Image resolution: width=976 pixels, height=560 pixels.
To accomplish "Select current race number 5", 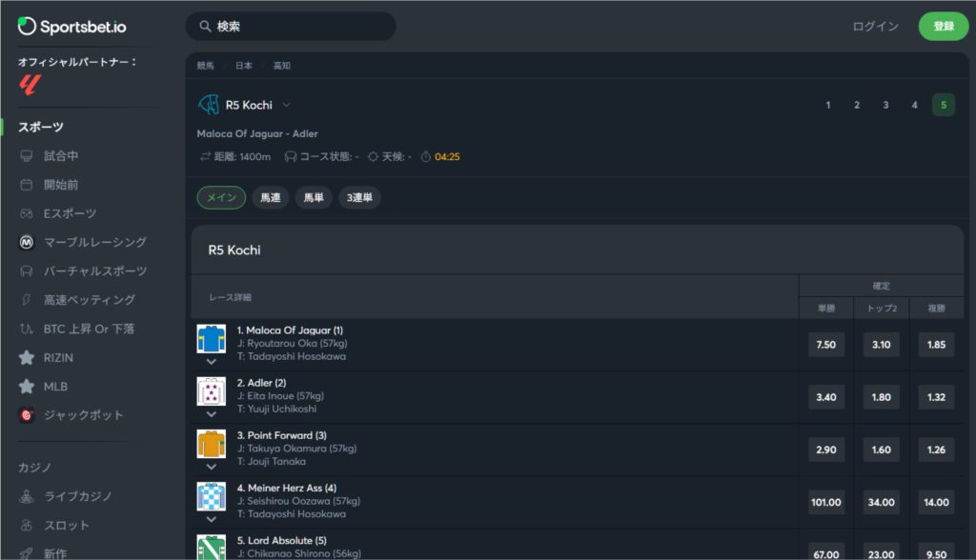I will pyautogui.click(x=944, y=105).
